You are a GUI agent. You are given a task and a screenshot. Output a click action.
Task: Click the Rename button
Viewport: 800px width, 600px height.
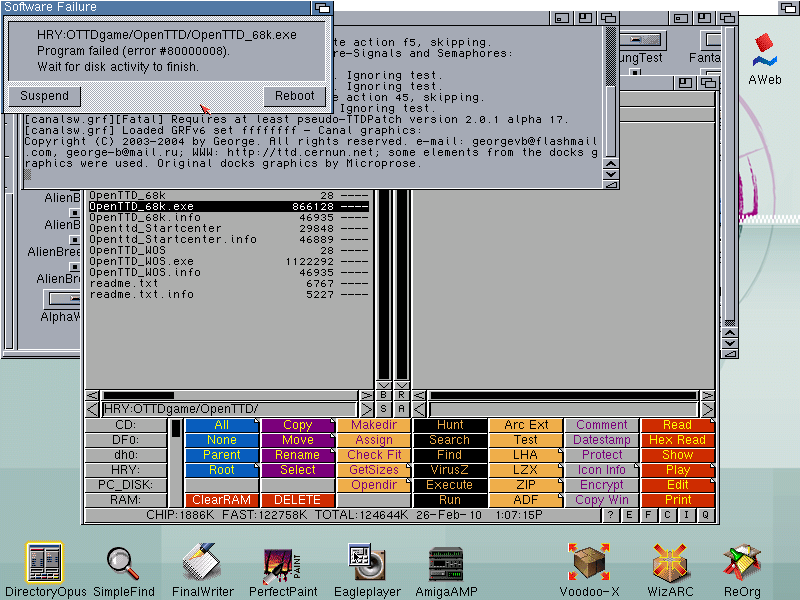point(297,455)
